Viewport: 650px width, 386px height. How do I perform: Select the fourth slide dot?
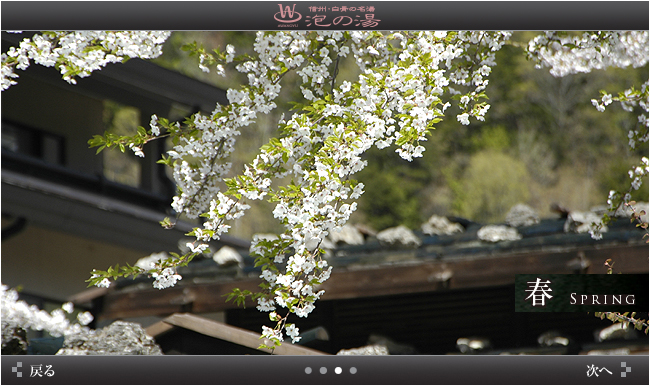[353, 371]
